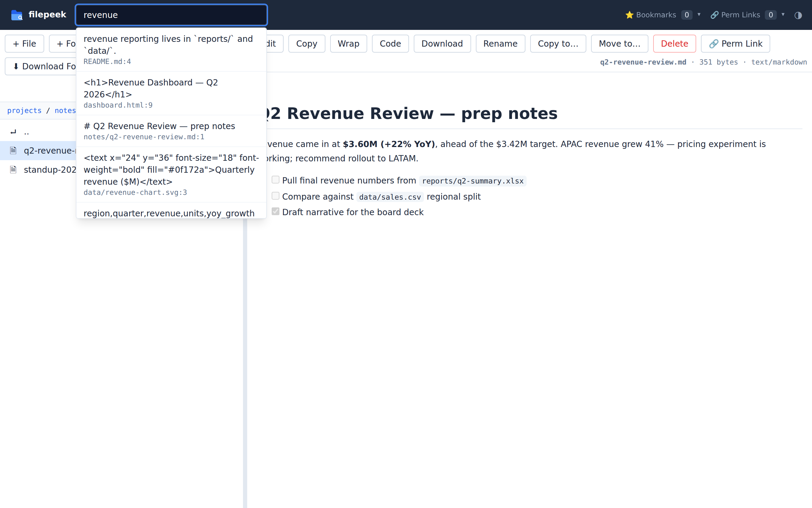Click the Perm Links chain icon in header
Screen dimensions: 812x508
click(714, 15)
